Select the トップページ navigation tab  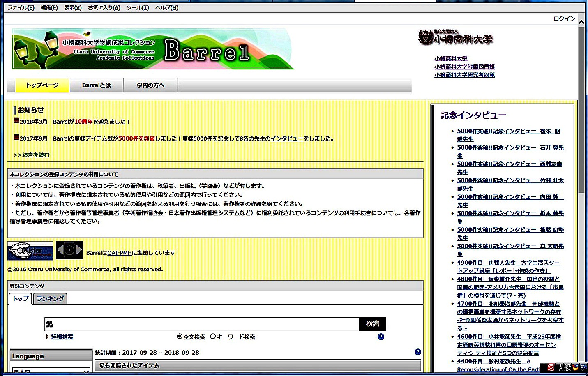coord(42,85)
